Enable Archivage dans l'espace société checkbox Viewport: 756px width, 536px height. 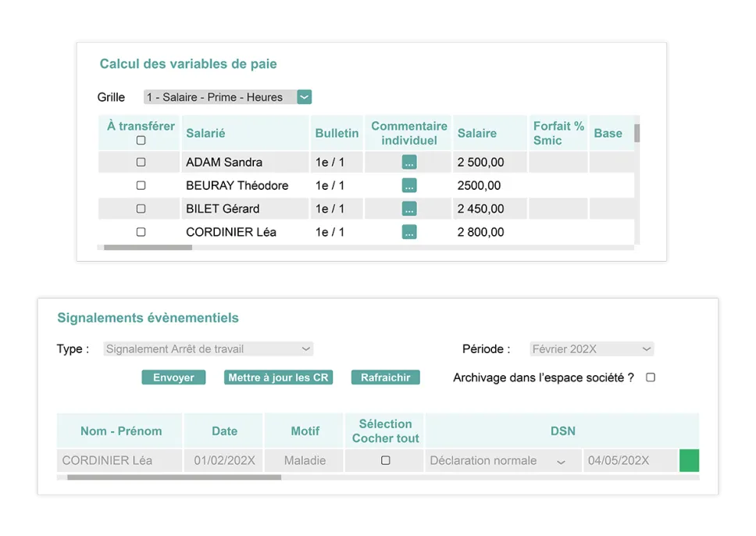coord(651,377)
